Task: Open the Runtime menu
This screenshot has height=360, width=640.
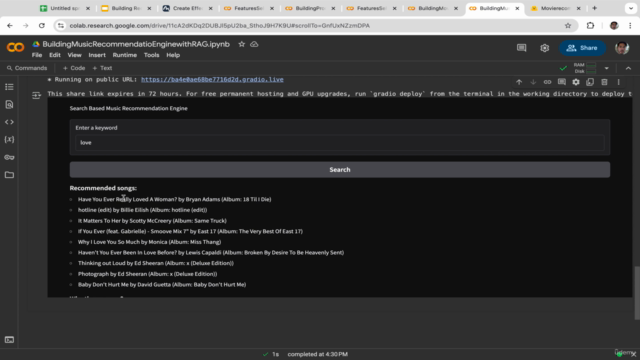Action: [x=124, y=55]
